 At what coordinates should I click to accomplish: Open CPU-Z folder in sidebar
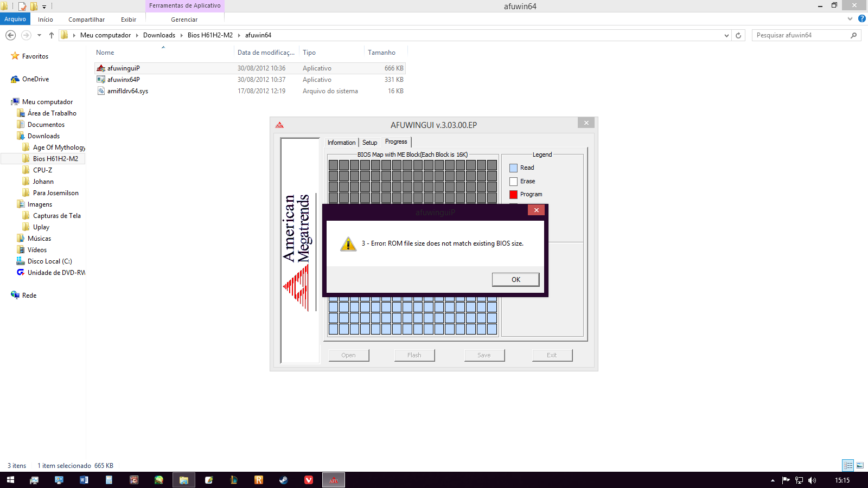pyautogui.click(x=42, y=170)
